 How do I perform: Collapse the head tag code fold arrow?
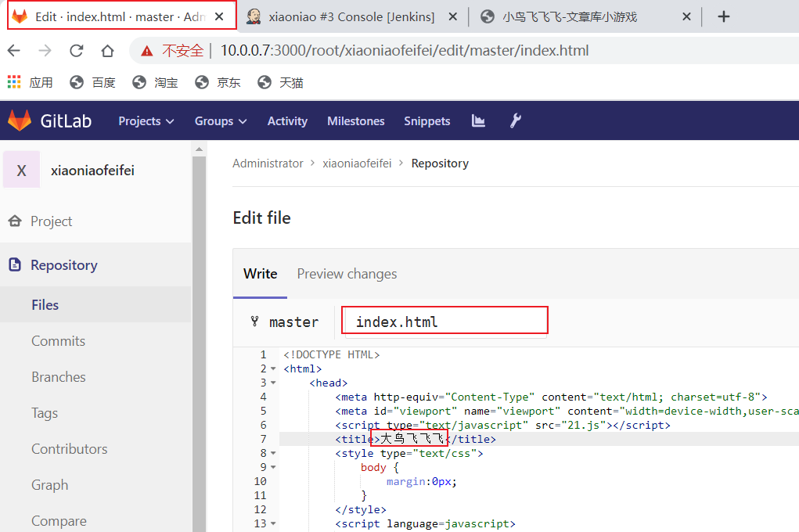[x=273, y=383]
